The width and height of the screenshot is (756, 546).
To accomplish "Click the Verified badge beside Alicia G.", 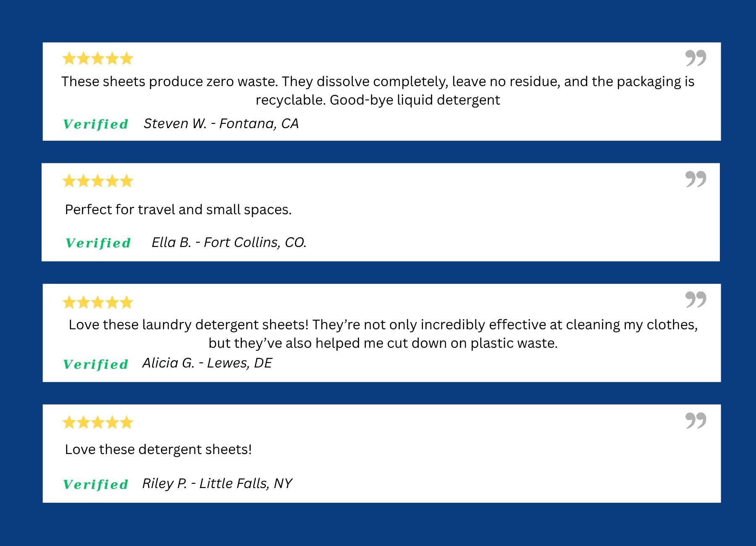I will 96,365.
